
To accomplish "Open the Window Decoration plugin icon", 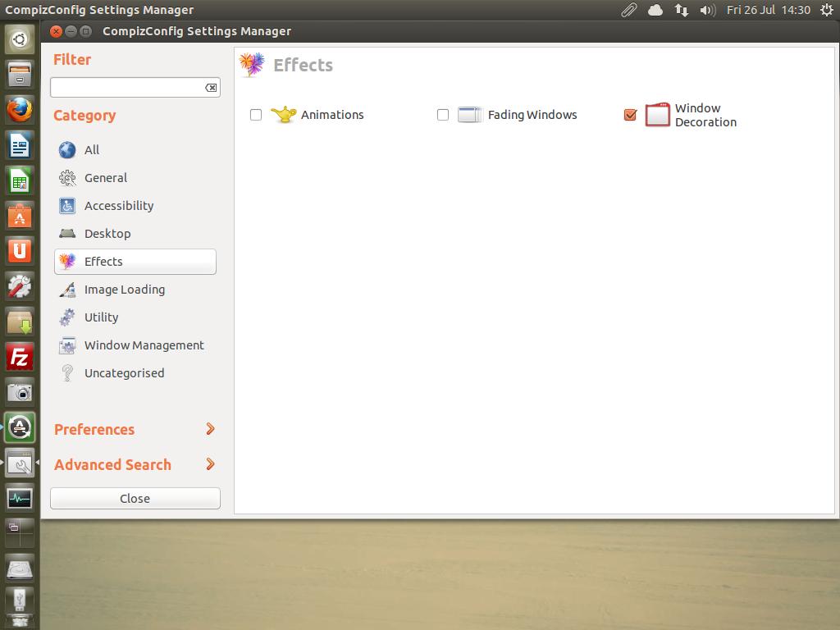I will [657, 115].
